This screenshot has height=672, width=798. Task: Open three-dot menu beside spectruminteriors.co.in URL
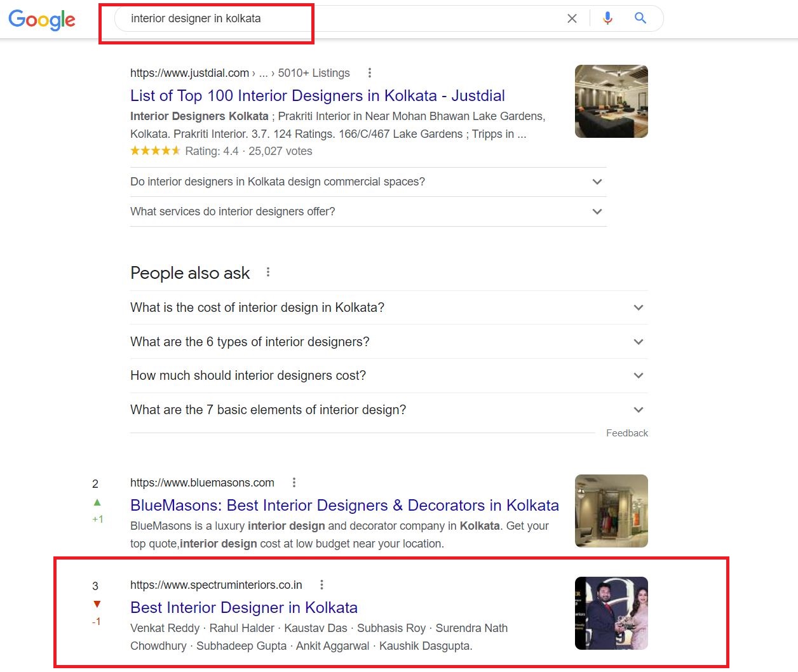pyautogui.click(x=322, y=585)
